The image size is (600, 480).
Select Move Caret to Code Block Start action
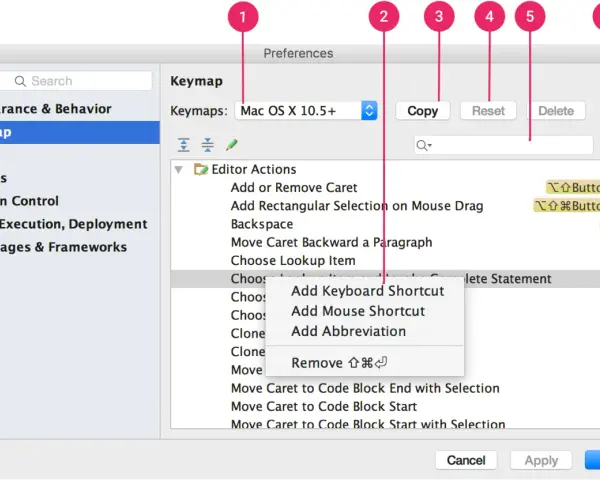[x=324, y=407]
